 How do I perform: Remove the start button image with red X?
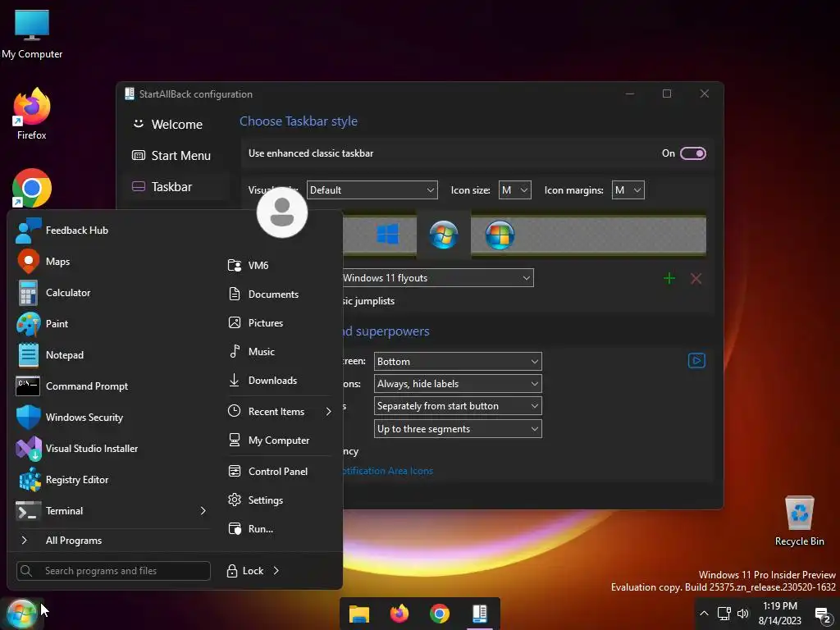click(696, 278)
